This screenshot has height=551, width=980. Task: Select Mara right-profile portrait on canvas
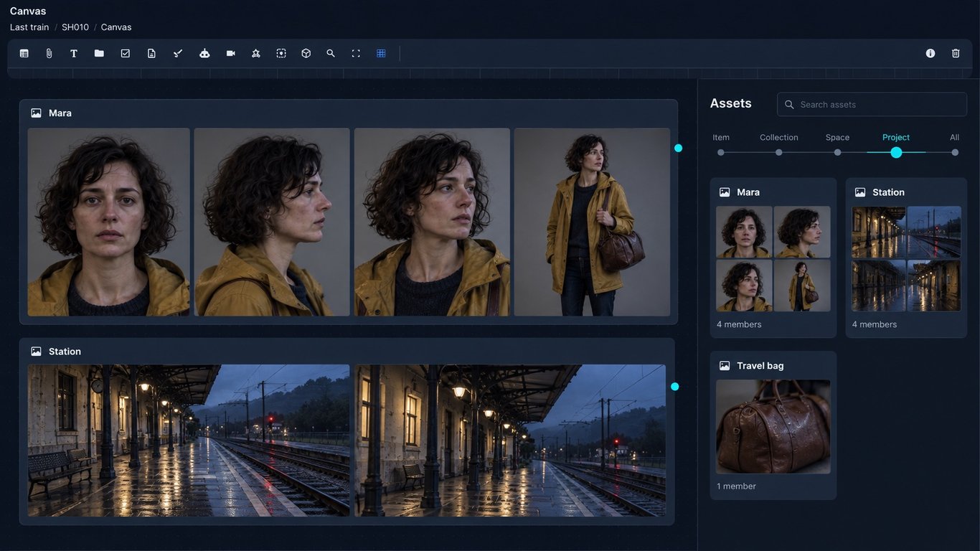click(272, 222)
